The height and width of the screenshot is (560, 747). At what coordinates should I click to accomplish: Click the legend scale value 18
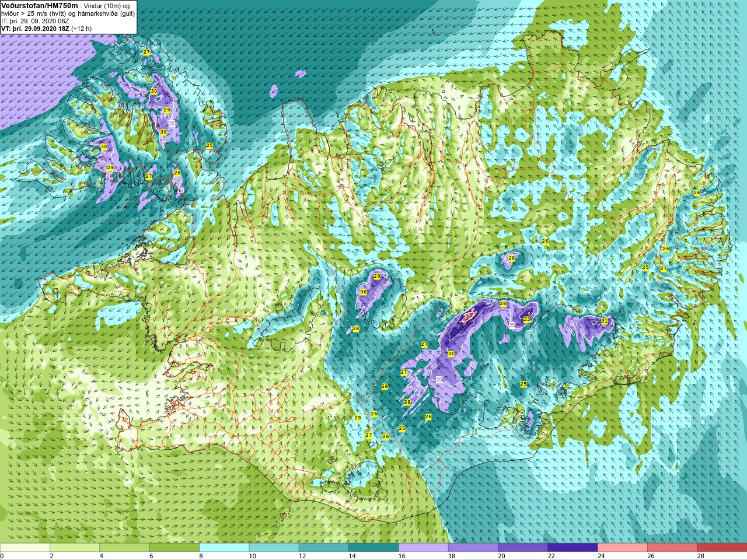pyautogui.click(x=452, y=556)
